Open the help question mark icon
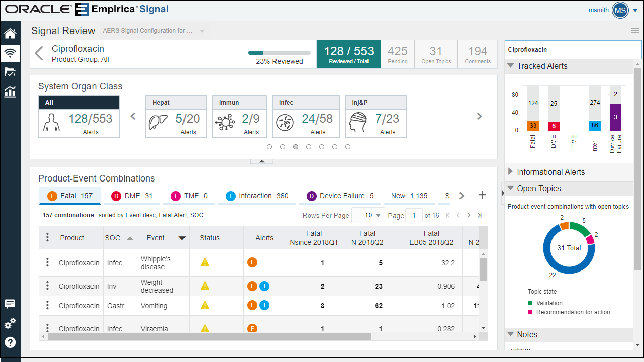Image resolution: width=644 pixels, height=362 pixels. pos(10,342)
